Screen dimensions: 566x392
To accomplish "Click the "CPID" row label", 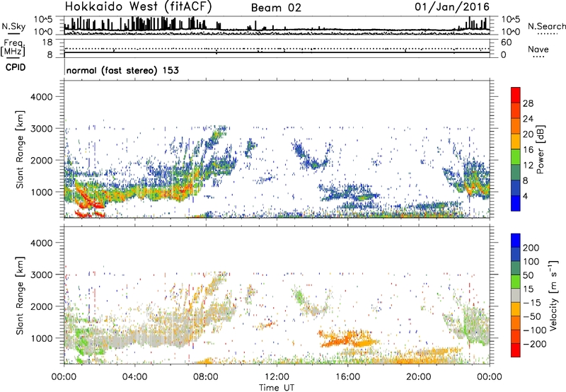I will click(x=16, y=67).
